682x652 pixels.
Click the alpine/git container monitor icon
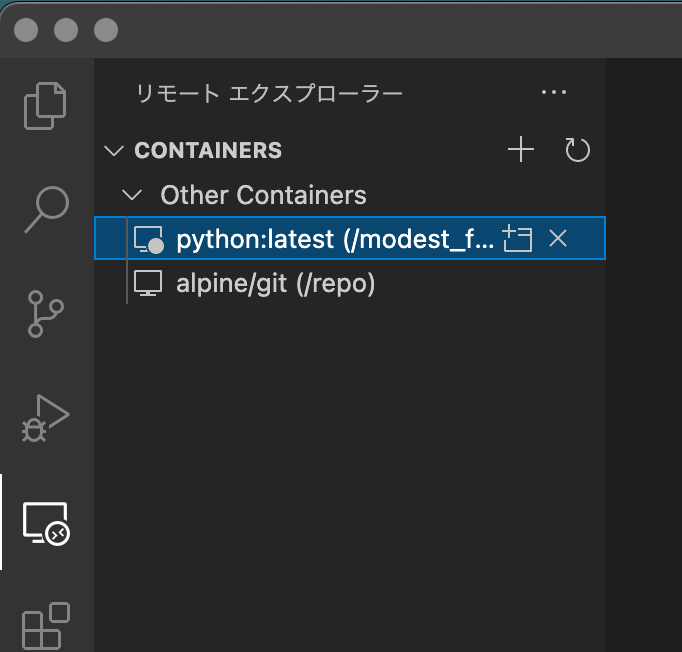point(148,284)
